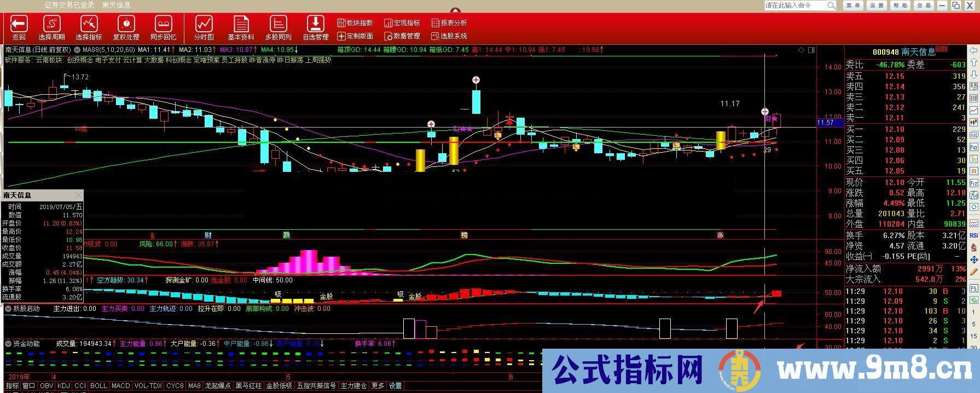This screenshot has height=393, width=980.
Task: Collapse the 妖股启动 indicator pane
Action: point(8,309)
